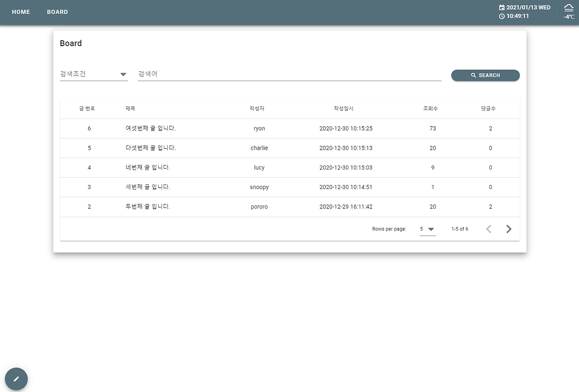Click the dropdown arrow on 검색조건 field
This screenshot has height=392, width=579.
click(x=123, y=73)
